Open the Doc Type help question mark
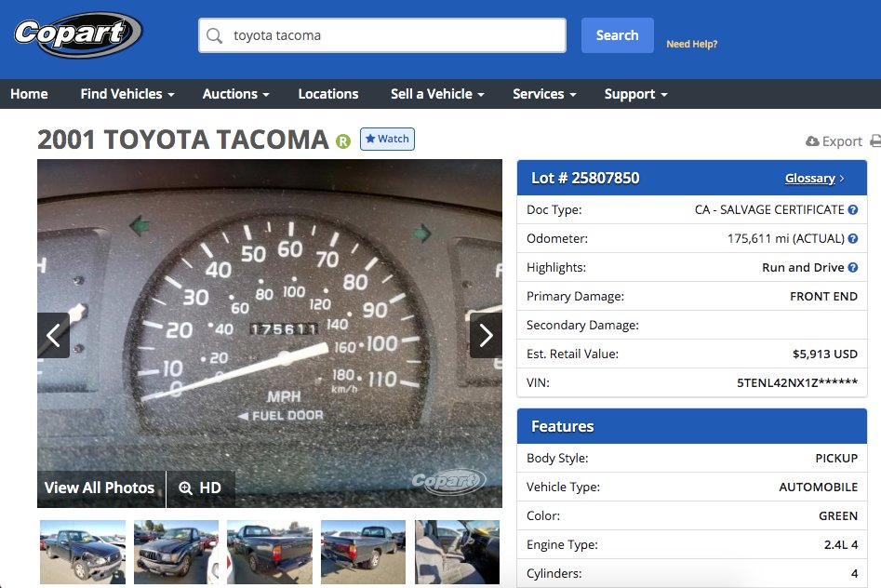Screen dimensions: 881x588 pyautogui.click(x=853, y=209)
